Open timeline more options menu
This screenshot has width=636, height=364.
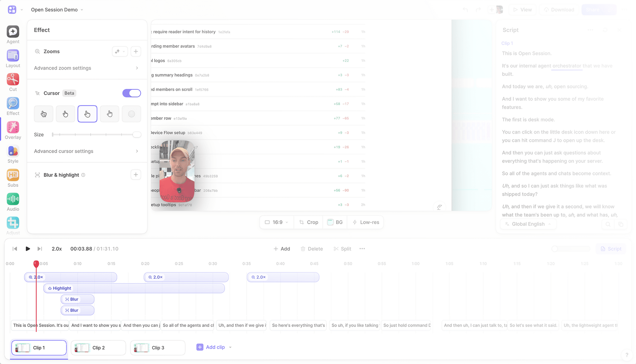(x=362, y=249)
